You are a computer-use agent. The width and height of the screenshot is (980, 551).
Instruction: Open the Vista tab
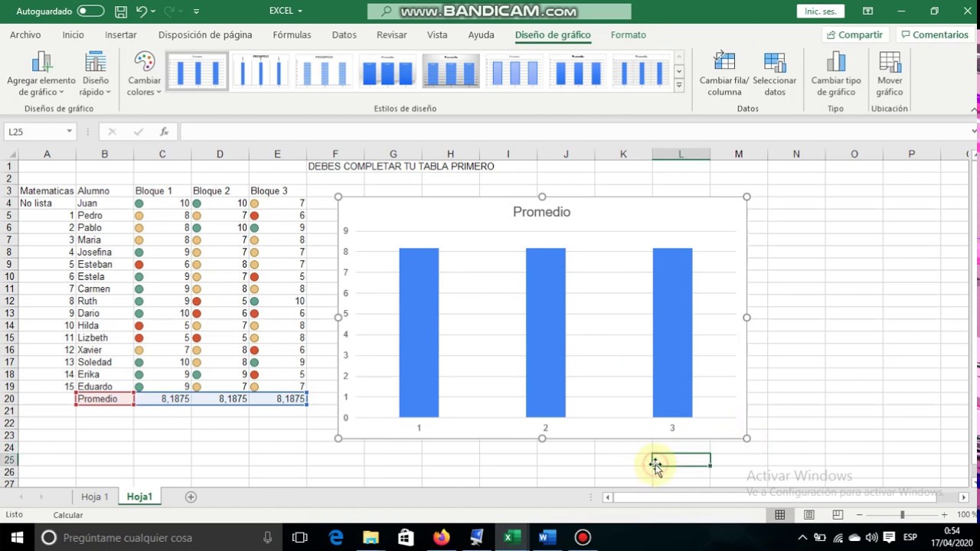point(437,34)
